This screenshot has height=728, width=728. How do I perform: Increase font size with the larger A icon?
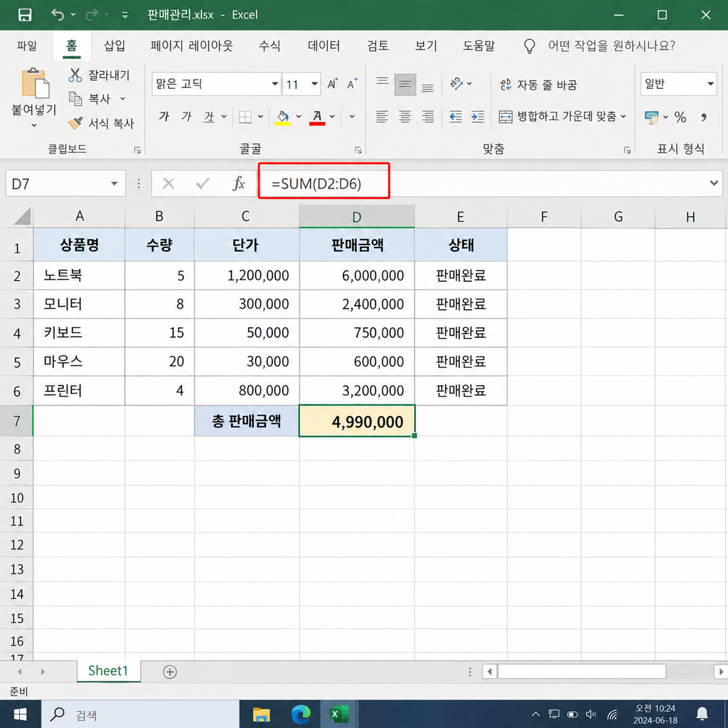(x=333, y=84)
